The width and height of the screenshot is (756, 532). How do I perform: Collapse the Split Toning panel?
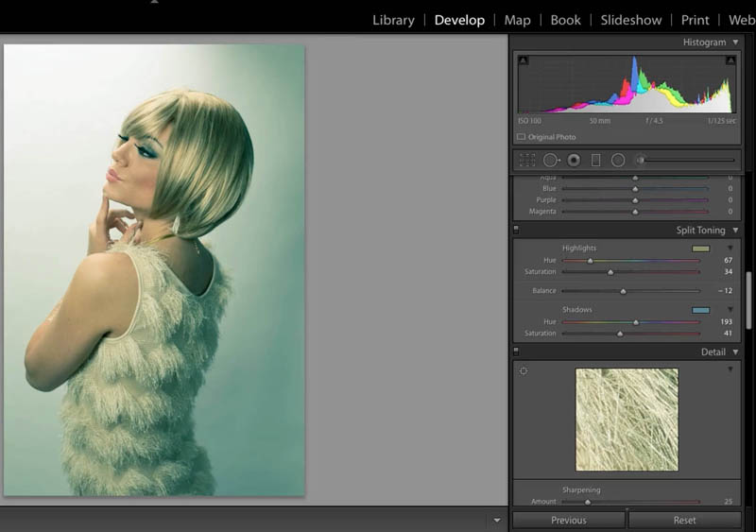coord(735,230)
